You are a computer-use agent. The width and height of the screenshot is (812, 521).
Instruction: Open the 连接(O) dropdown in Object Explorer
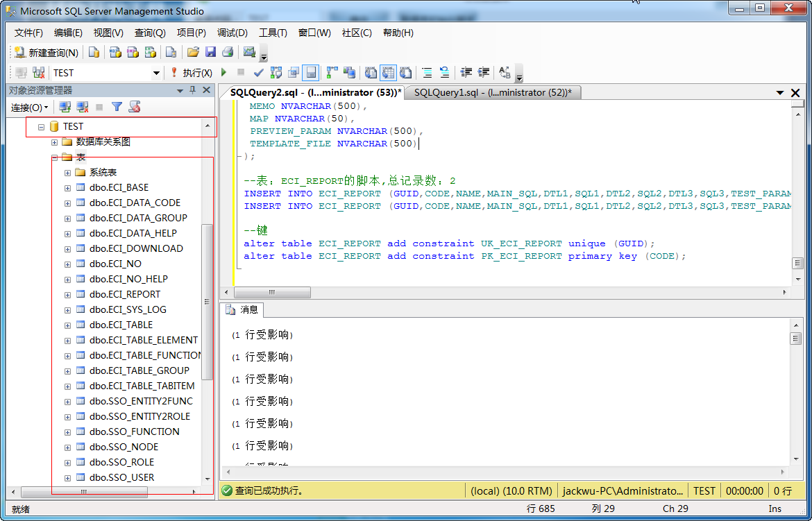coord(30,108)
